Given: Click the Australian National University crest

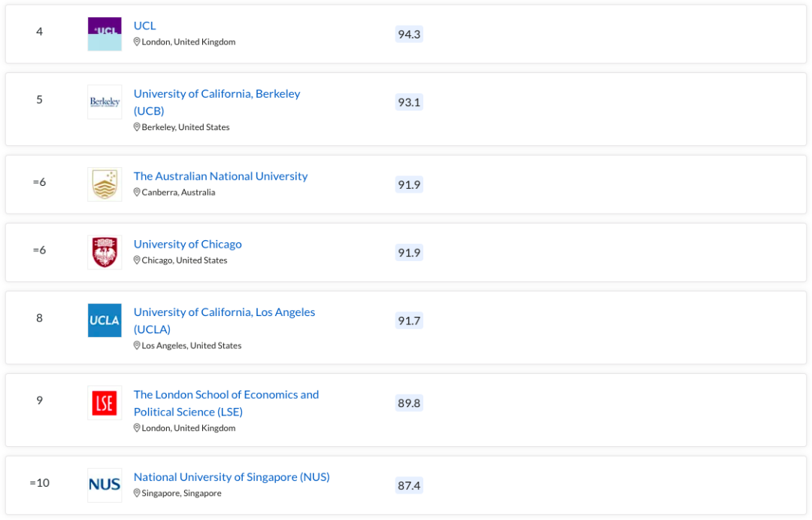Looking at the screenshot, I should point(105,184).
